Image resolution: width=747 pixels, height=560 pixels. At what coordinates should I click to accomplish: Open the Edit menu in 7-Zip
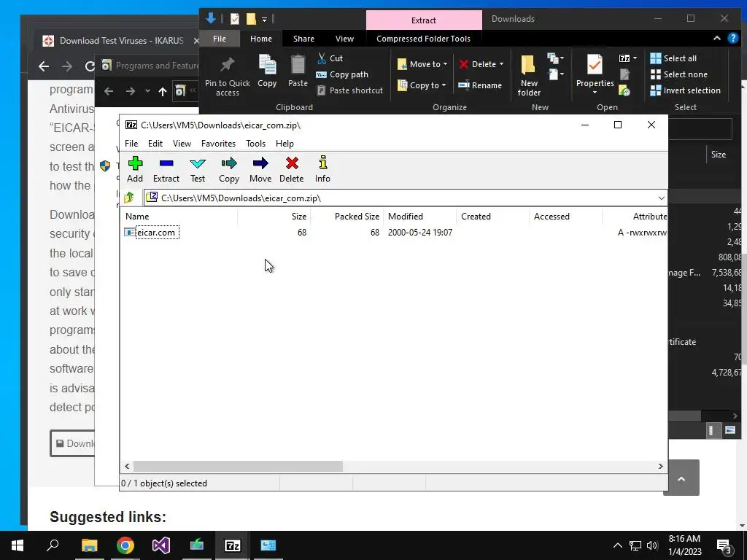pyautogui.click(x=155, y=144)
